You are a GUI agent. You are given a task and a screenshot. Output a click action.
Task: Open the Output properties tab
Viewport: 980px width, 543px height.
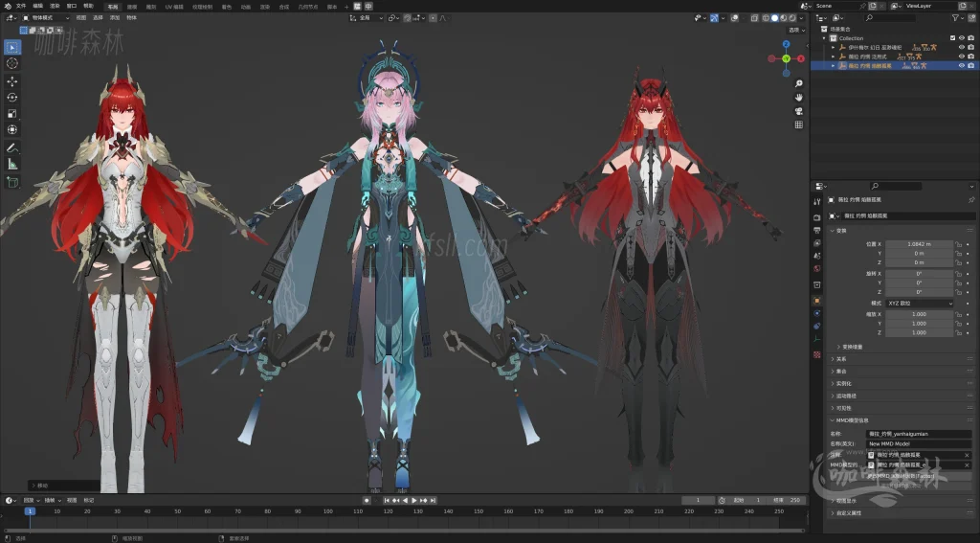817,230
